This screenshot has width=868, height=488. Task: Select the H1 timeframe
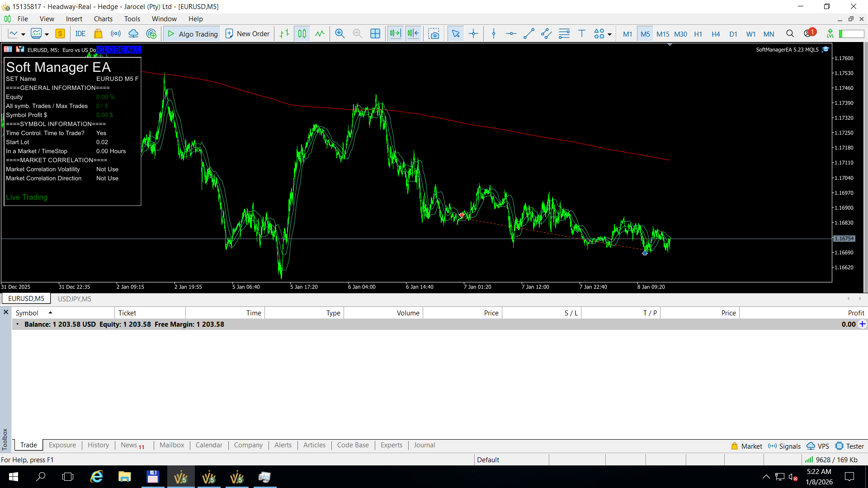[x=698, y=34]
